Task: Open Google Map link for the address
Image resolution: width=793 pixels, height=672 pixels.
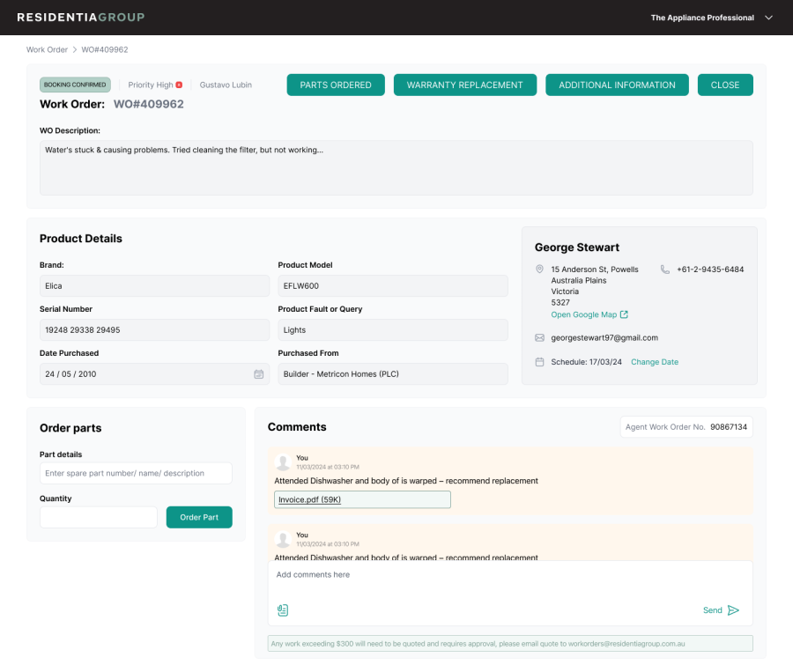Action: (584, 314)
